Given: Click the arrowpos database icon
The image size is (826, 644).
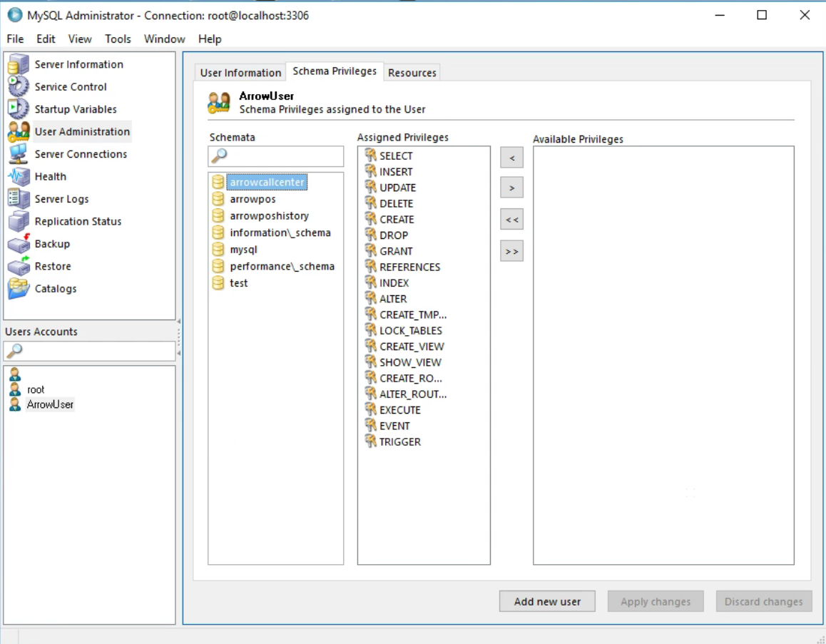Looking at the screenshot, I should coord(218,199).
